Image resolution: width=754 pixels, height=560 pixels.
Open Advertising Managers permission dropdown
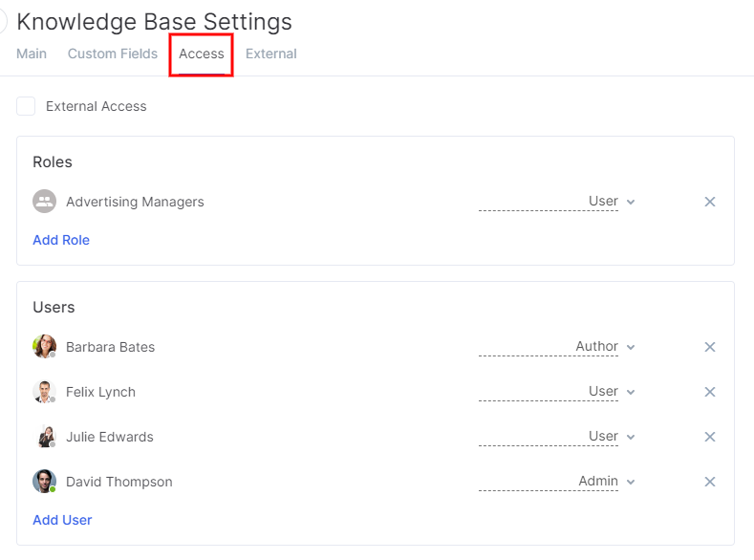coord(557,202)
